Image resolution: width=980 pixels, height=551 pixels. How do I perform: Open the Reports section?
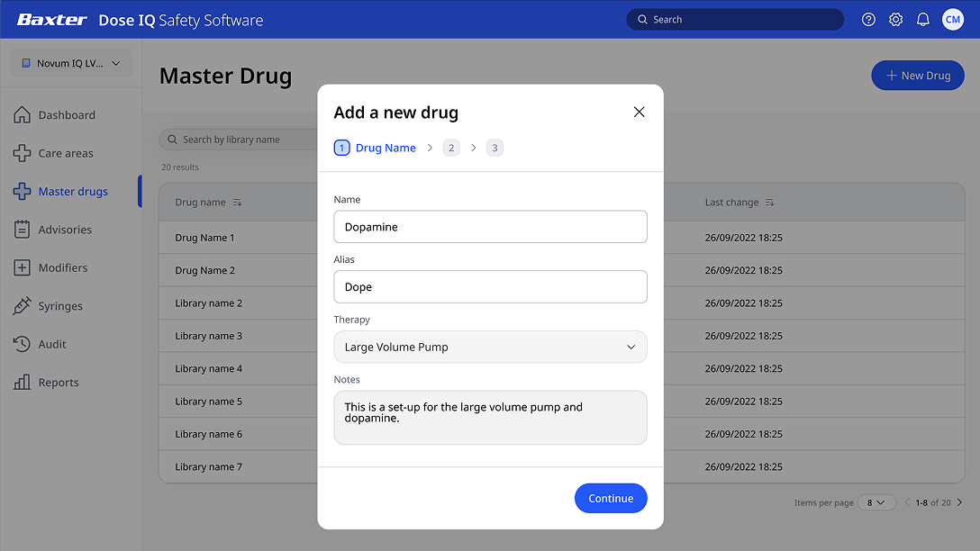59,382
